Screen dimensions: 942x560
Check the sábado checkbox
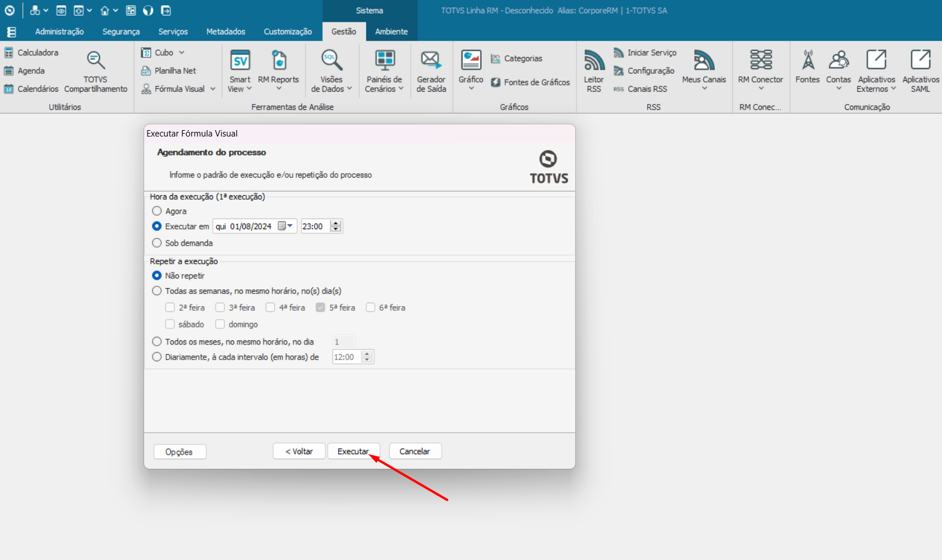[x=170, y=324]
